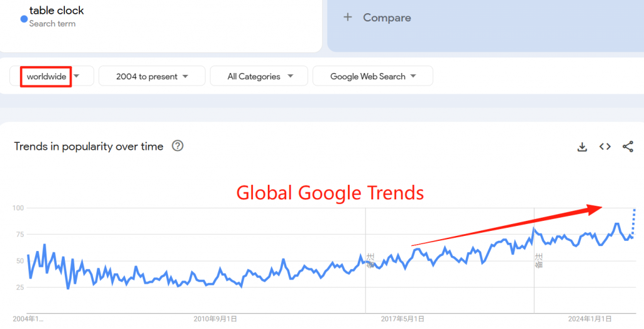Click the blue dot next to table clock
Image resolution: width=644 pixels, height=329 pixels.
click(24, 18)
